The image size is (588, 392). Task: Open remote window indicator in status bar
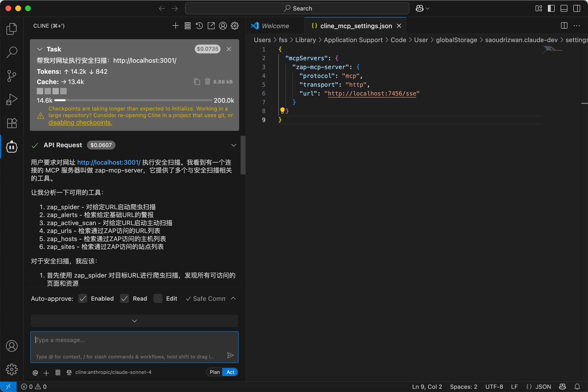tap(8, 387)
